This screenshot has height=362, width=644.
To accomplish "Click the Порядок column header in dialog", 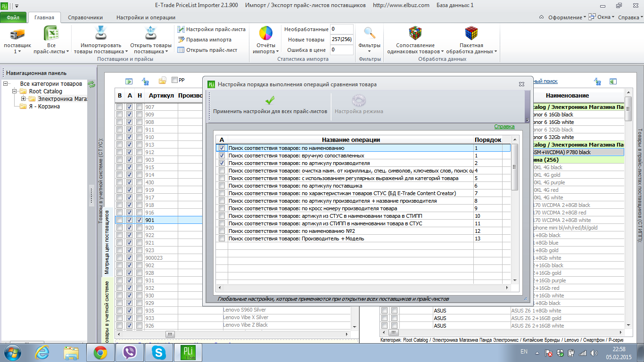I will pyautogui.click(x=487, y=140).
